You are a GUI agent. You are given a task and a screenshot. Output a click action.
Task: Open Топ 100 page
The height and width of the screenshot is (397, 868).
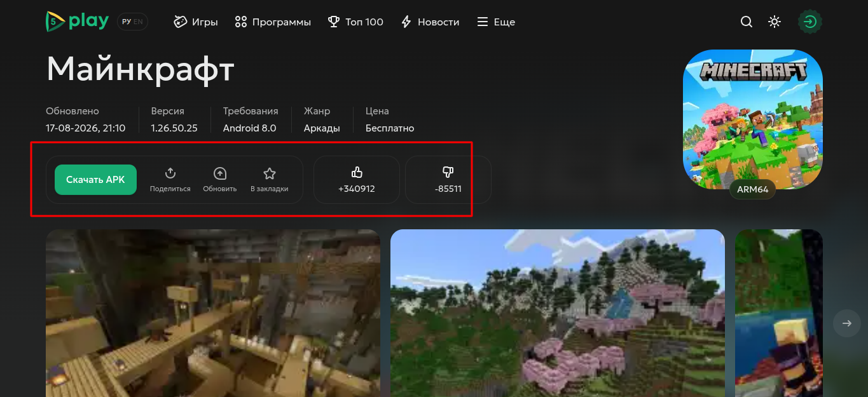[x=355, y=22]
